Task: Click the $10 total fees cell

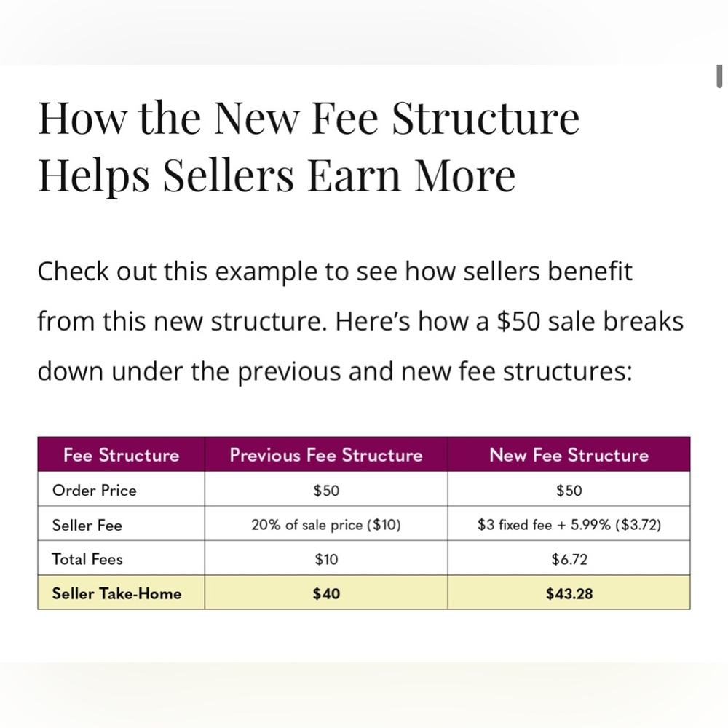Action: tap(326, 558)
